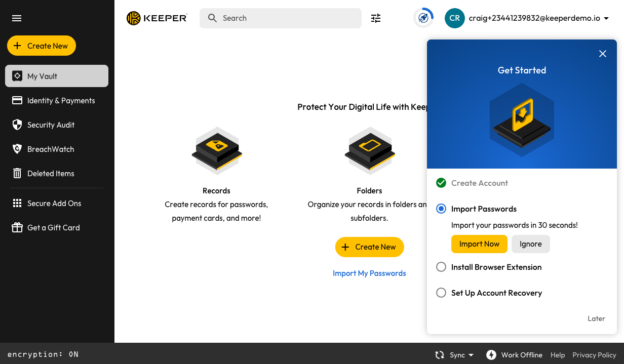Screen dimensions: 624x364
Task: Open the Sync dropdown in status bar
Action: coord(454,355)
